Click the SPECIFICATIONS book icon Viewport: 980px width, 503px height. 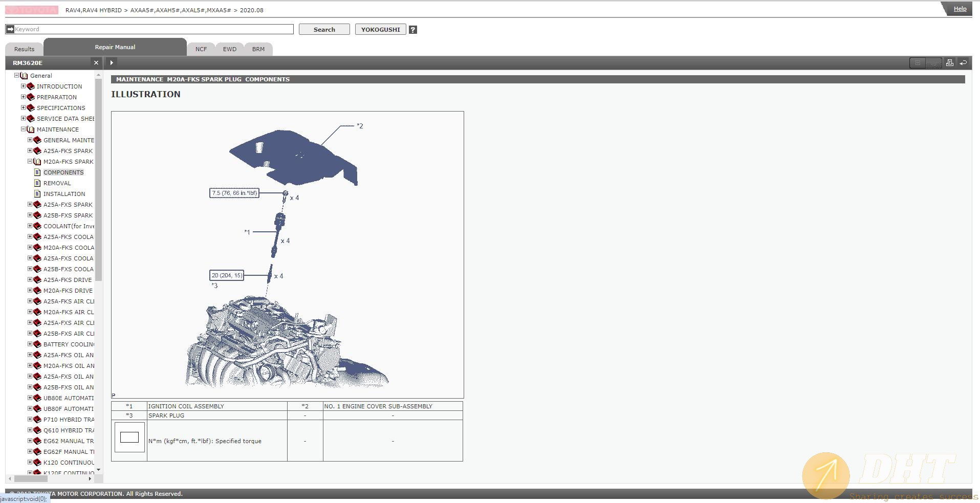point(31,108)
